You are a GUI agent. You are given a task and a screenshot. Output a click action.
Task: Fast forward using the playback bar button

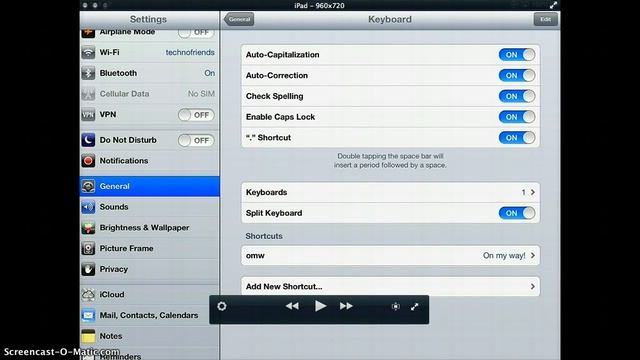(x=346, y=306)
